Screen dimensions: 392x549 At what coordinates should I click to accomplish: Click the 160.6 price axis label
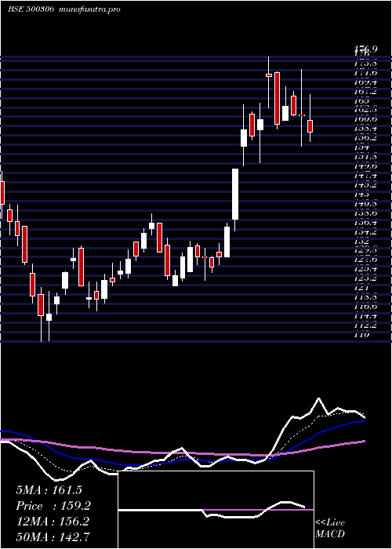(366, 119)
